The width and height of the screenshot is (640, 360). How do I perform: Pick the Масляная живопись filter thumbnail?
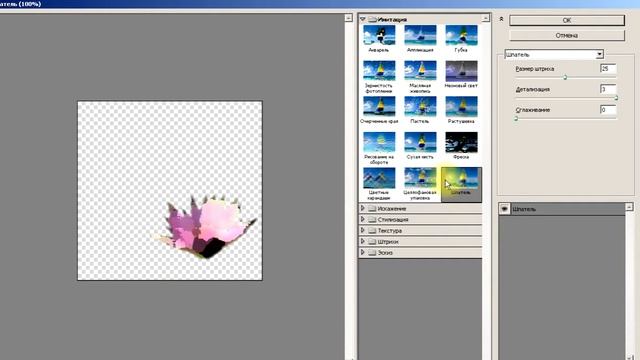[x=420, y=71]
